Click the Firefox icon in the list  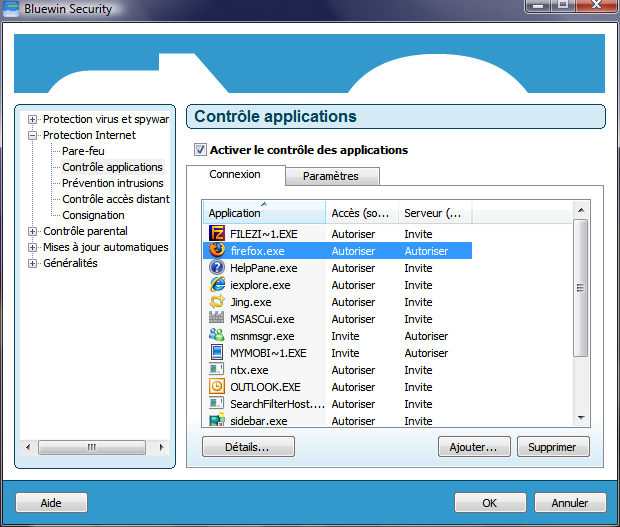pos(217,250)
